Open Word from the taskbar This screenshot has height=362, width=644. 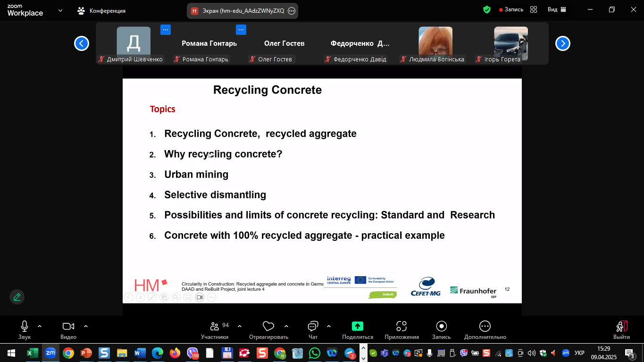[x=140, y=353]
